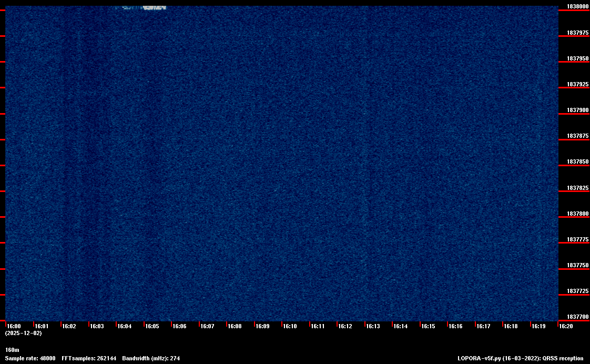590x364 pixels.
Task: Click the 1837750 frequency label
Action: click(x=577, y=266)
